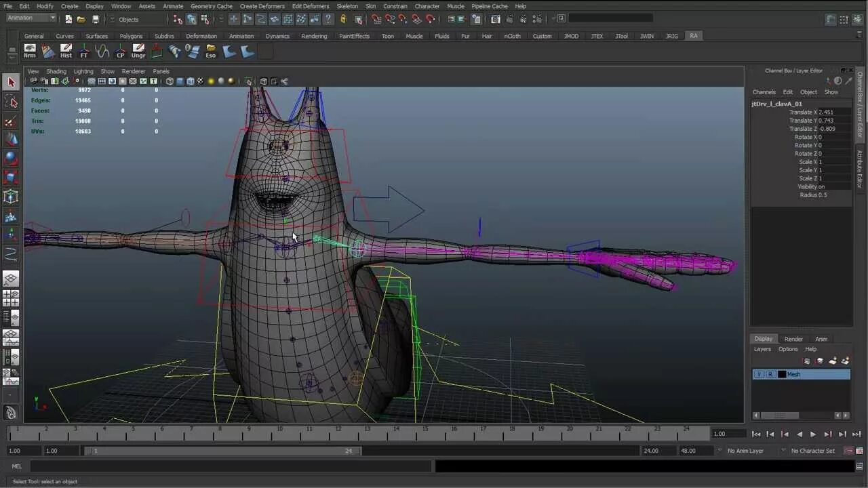Click the FT shelf button

coord(84,51)
